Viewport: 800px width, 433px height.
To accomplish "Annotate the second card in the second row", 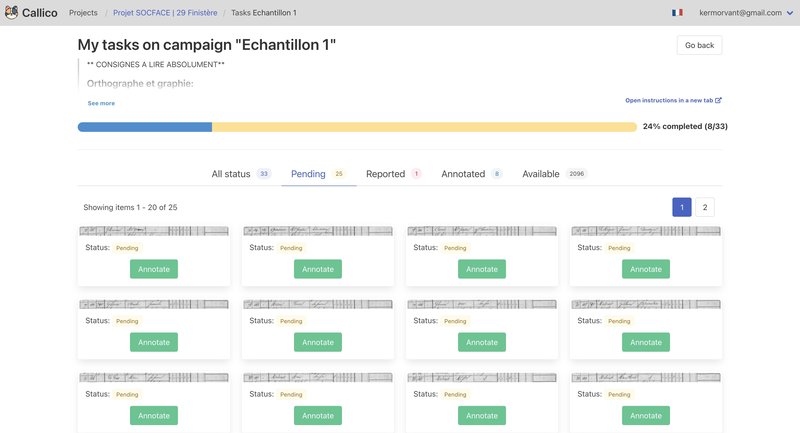I will pos(318,342).
